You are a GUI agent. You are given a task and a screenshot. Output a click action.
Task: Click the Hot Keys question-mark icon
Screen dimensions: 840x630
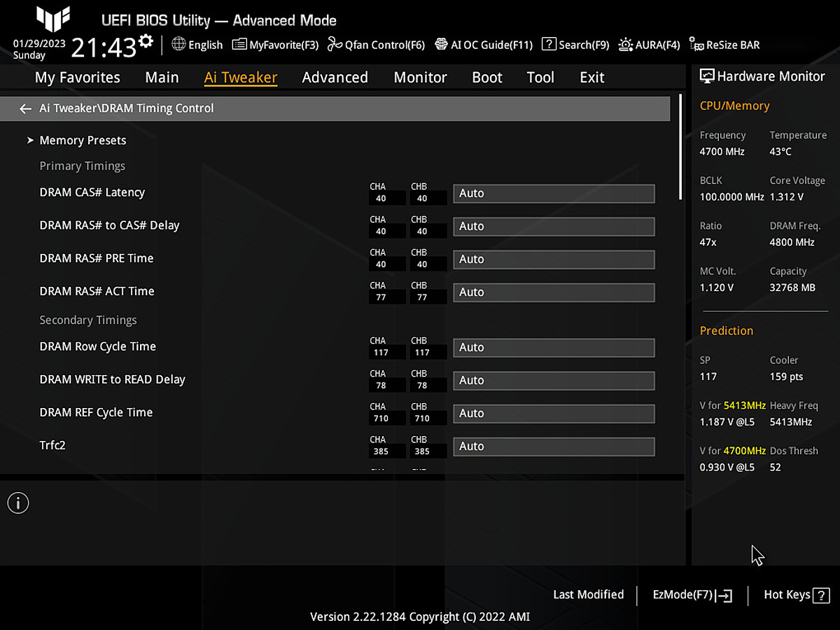click(x=822, y=596)
